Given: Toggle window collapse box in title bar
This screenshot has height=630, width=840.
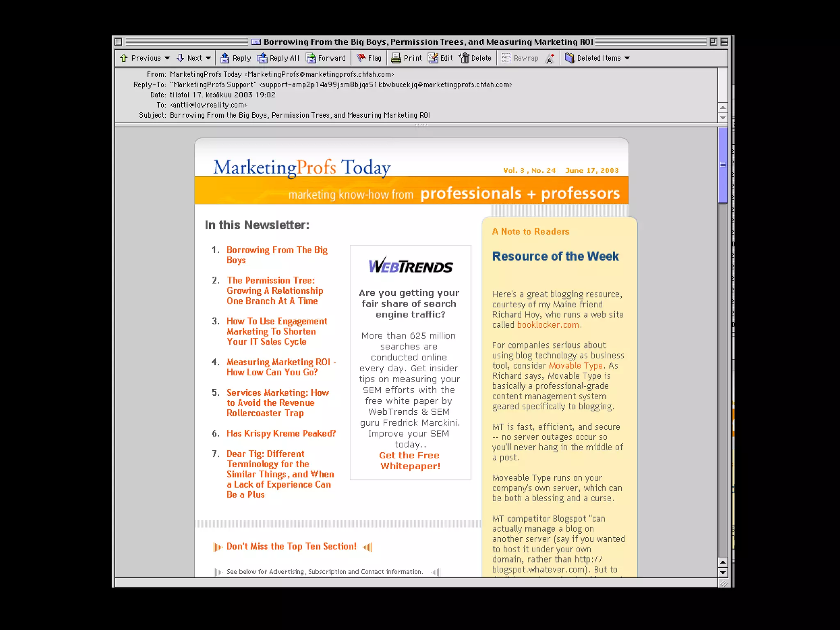Looking at the screenshot, I should click(724, 42).
